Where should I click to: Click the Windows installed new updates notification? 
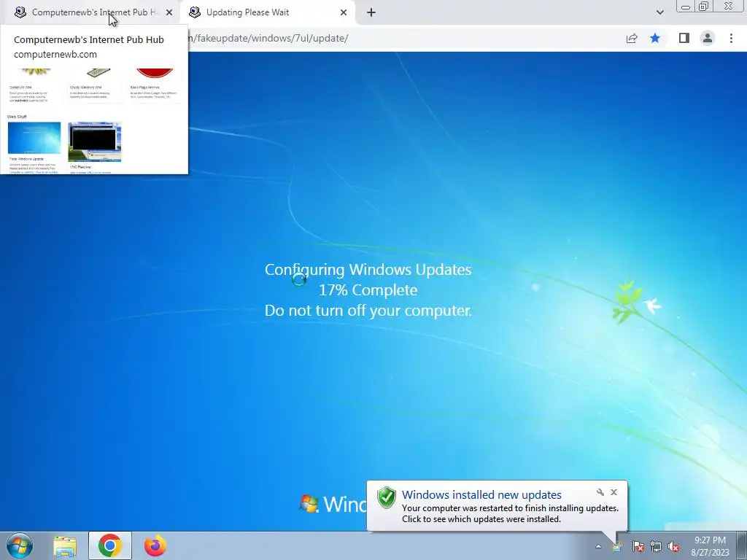coord(497,506)
